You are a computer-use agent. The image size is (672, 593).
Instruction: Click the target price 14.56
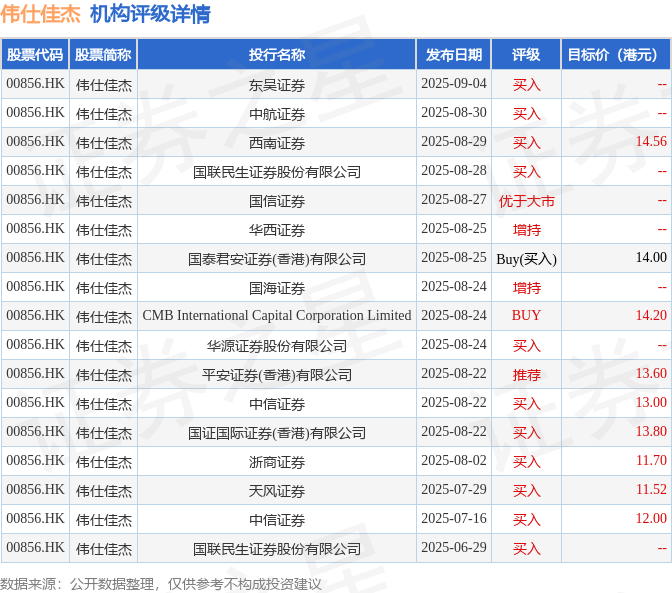click(x=651, y=141)
